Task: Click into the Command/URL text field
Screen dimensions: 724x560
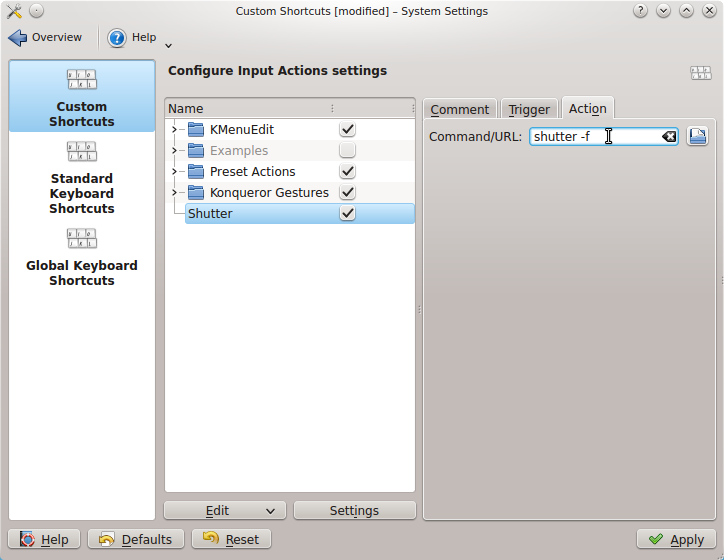Action: (x=590, y=137)
